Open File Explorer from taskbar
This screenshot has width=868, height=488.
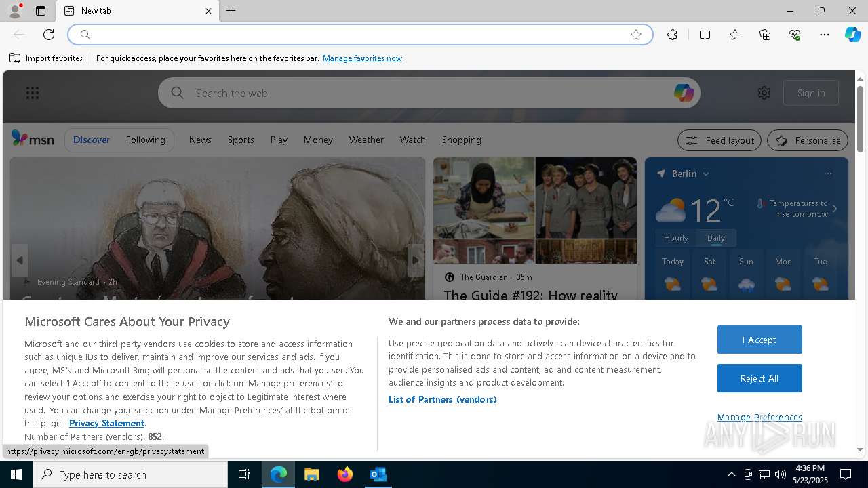(312, 474)
